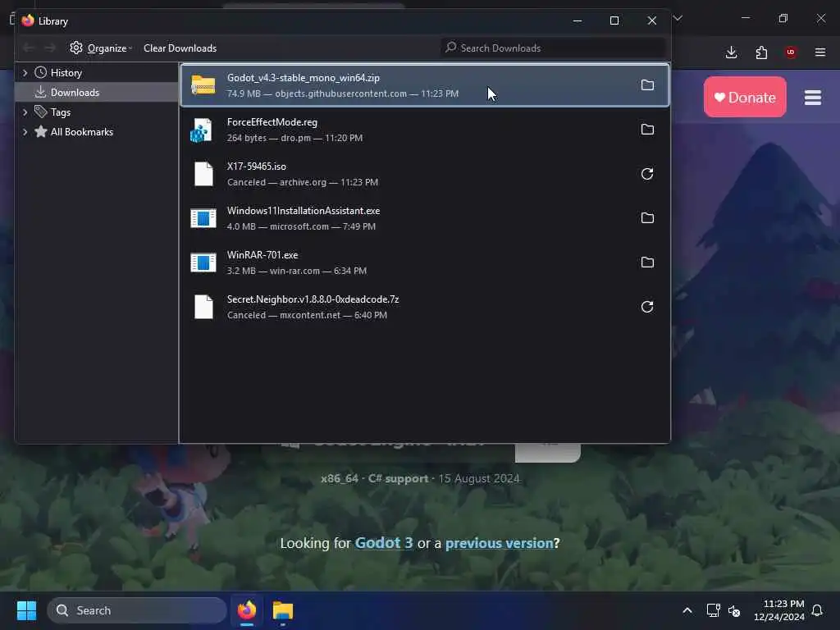The width and height of the screenshot is (840, 630).
Task: Follow the Godot 3 link
Action: [x=384, y=543]
